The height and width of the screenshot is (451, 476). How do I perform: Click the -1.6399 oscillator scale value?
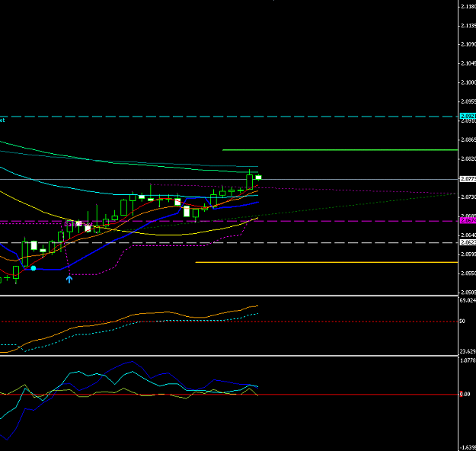468,447
